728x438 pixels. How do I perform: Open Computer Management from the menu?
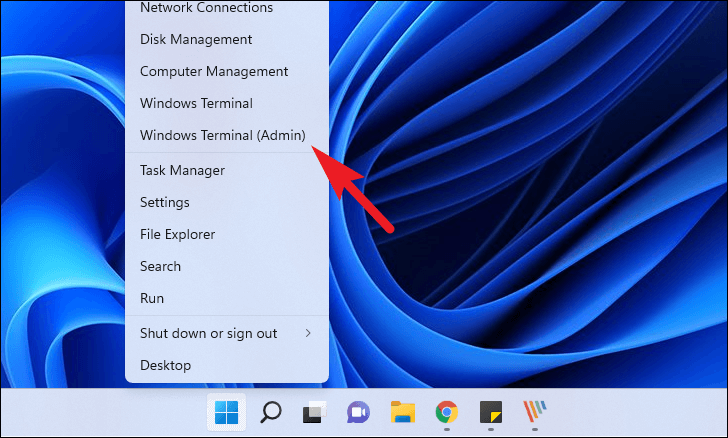(214, 71)
